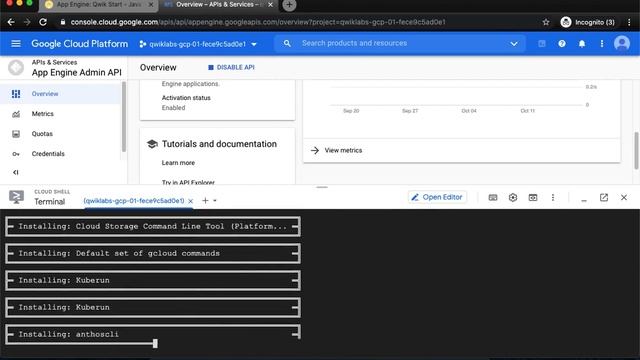Add a new Cloud Shell terminal tab

pyautogui.click(x=205, y=200)
